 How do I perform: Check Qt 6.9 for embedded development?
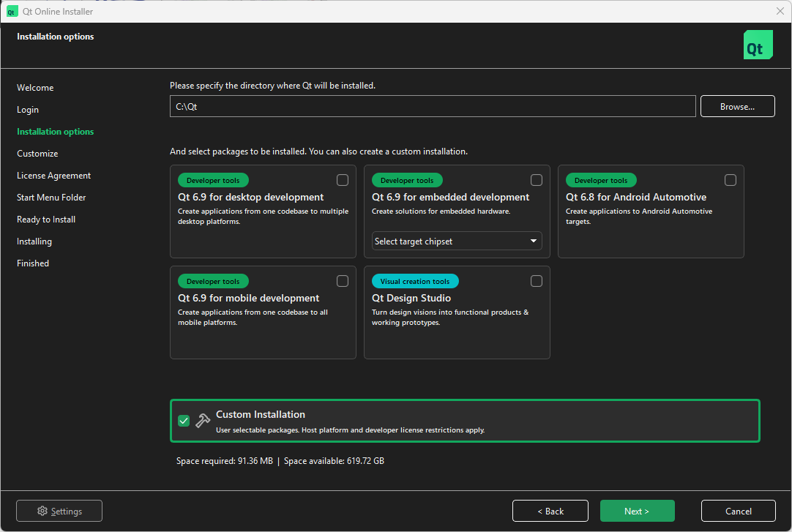tap(537, 180)
